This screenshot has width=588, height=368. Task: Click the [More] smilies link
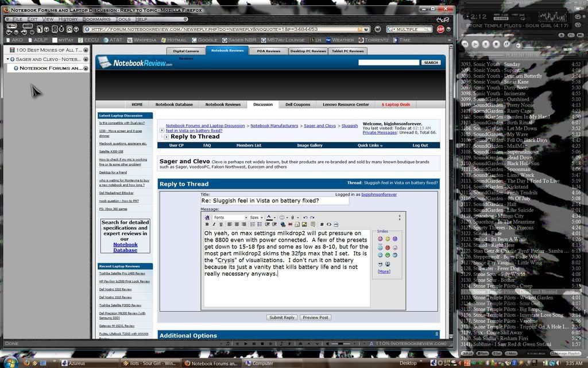click(384, 271)
